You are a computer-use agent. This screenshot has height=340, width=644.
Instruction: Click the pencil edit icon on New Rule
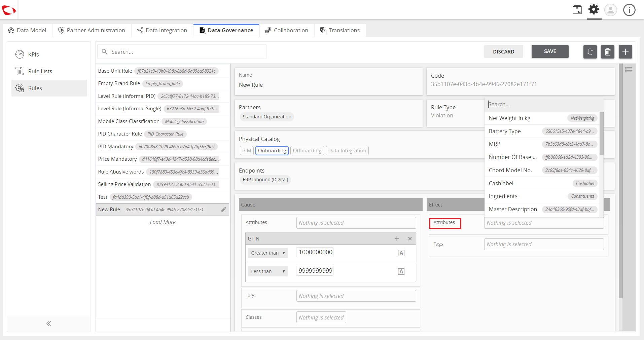click(223, 210)
